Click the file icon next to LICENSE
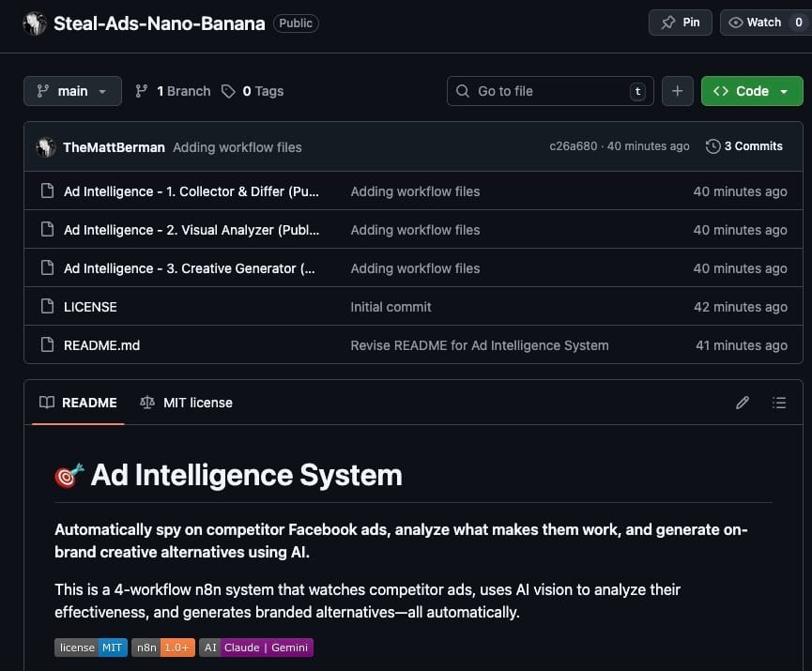 point(47,307)
